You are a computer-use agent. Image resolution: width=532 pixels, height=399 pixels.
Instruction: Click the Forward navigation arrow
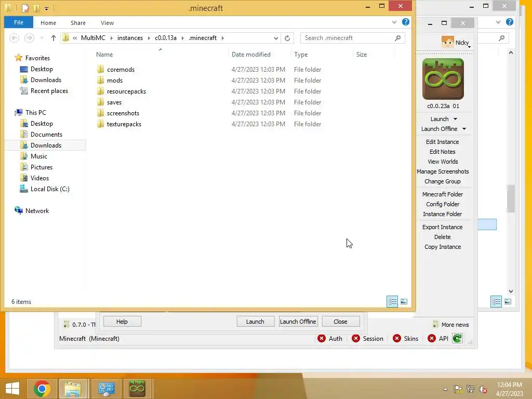coord(29,38)
